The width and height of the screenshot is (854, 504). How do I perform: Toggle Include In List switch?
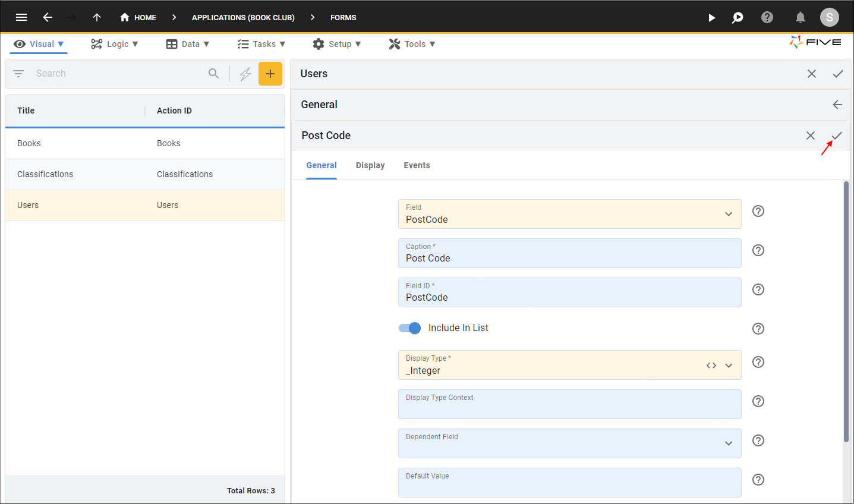pyautogui.click(x=409, y=328)
